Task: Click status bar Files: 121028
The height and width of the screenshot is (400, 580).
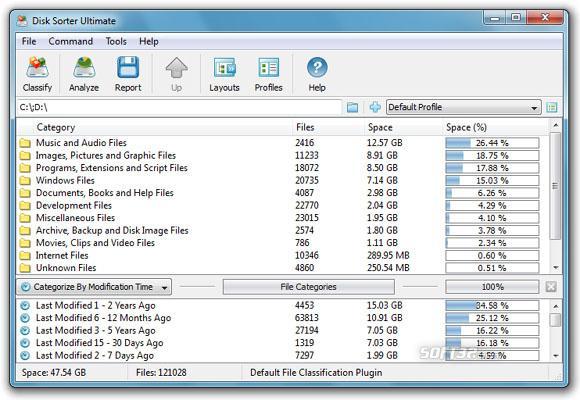Action: click(x=161, y=373)
